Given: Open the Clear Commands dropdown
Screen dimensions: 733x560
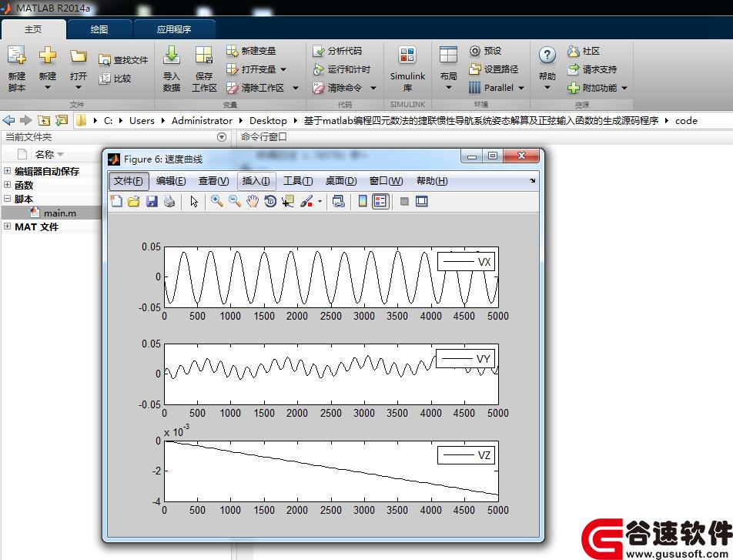Looking at the screenshot, I should [x=373, y=88].
